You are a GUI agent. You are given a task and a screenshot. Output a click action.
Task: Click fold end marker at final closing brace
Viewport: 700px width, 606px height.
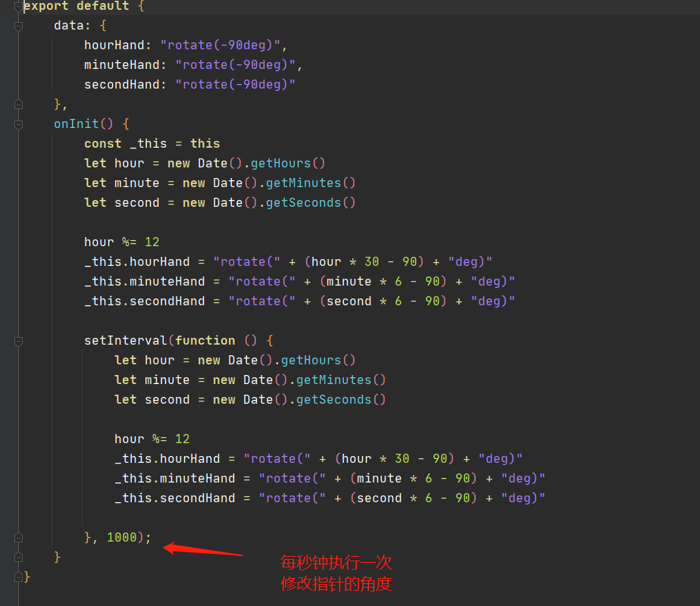point(19,576)
